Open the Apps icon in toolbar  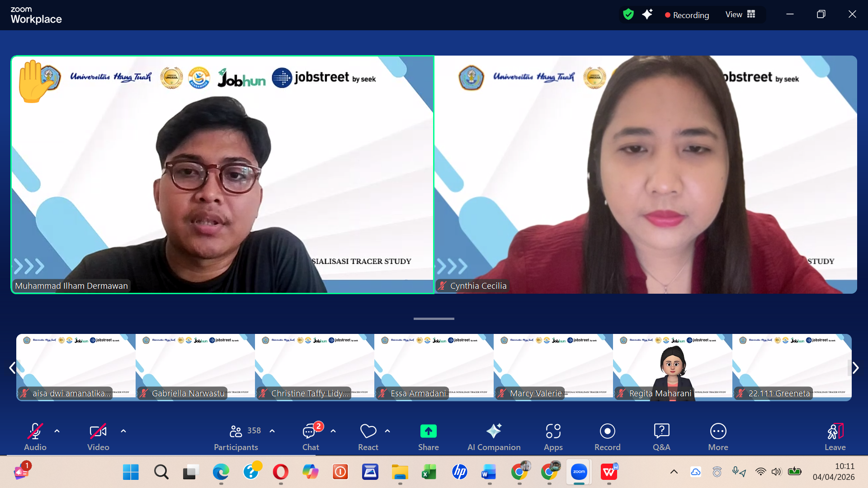553,437
